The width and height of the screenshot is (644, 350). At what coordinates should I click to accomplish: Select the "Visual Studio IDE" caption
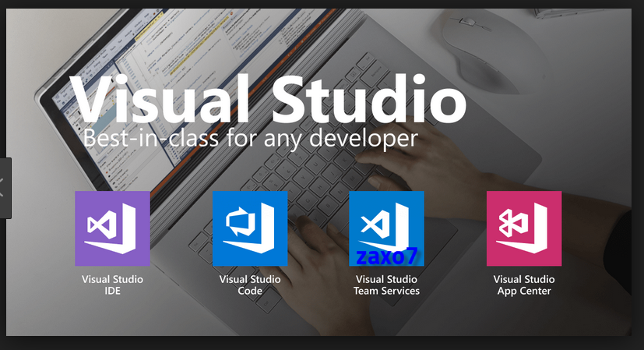(x=113, y=285)
